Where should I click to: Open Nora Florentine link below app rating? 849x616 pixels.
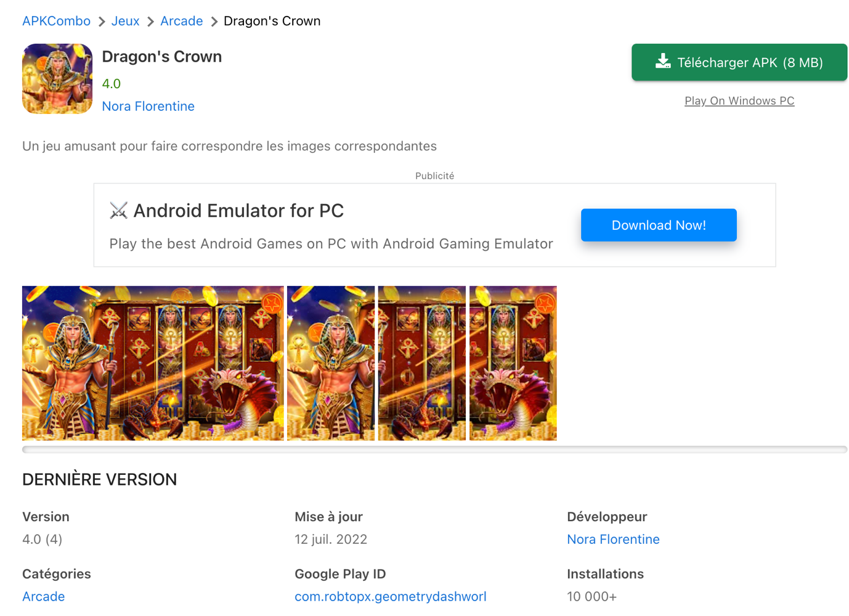coord(148,106)
